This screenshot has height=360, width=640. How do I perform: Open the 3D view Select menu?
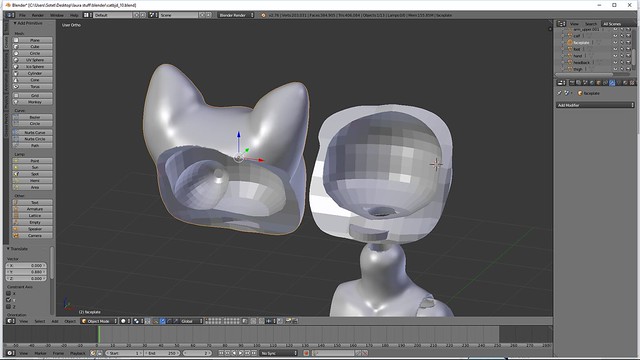40,322
